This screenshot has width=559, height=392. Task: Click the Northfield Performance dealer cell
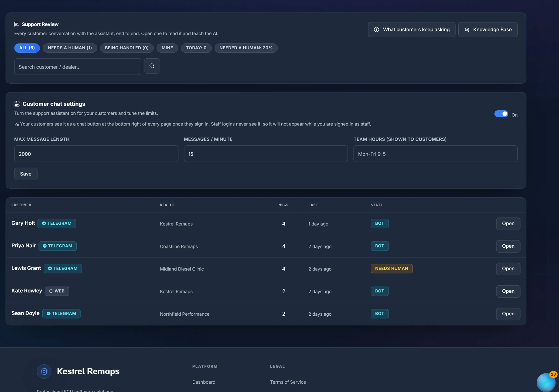pyautogui.click(x=184, y=314)
